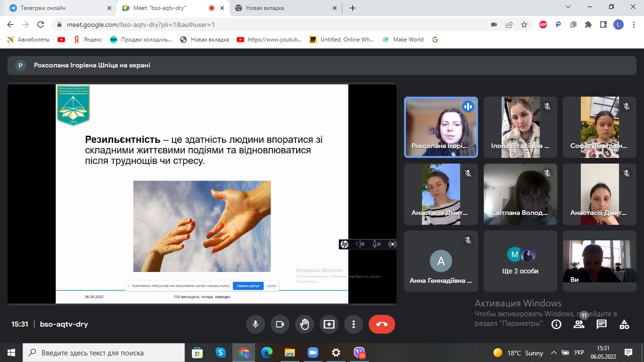This screenshot has width=644, height=362.
Task: Click the present screen icon
Action: 329,324
